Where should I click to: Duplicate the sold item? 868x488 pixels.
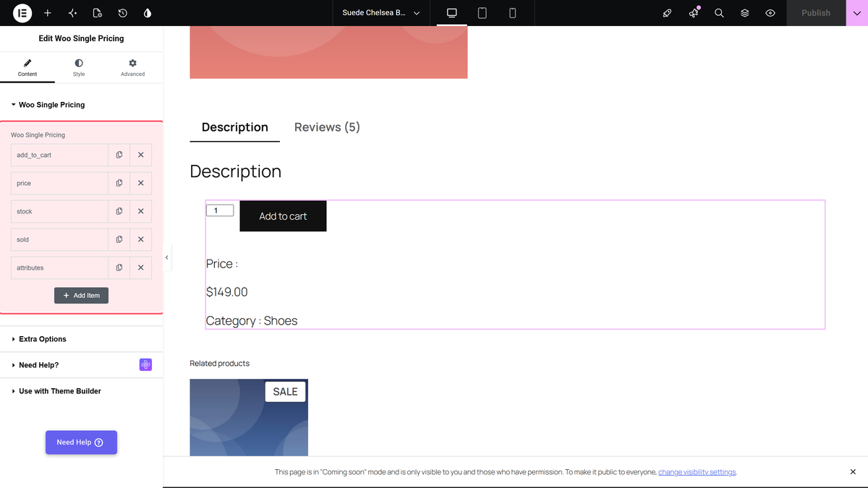[x=119, y=239]
